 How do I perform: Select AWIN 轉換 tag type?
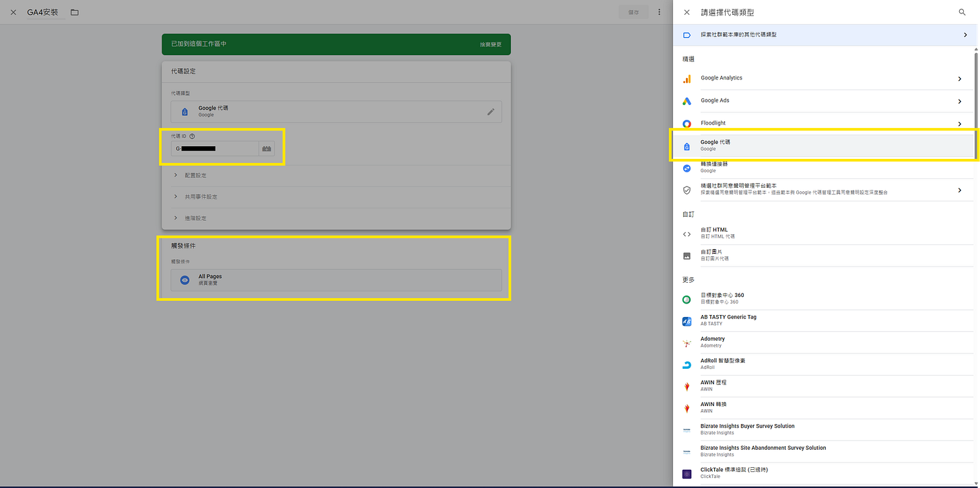[x=823, y=408]
